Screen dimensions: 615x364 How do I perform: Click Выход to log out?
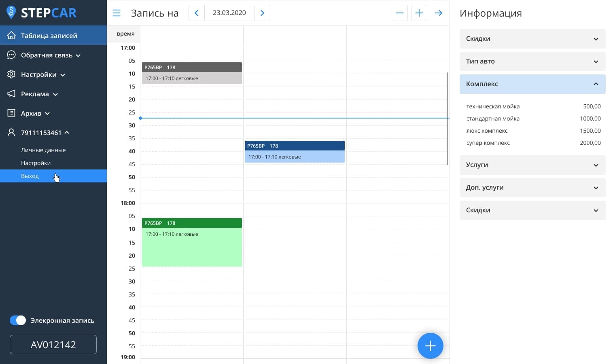30,176
